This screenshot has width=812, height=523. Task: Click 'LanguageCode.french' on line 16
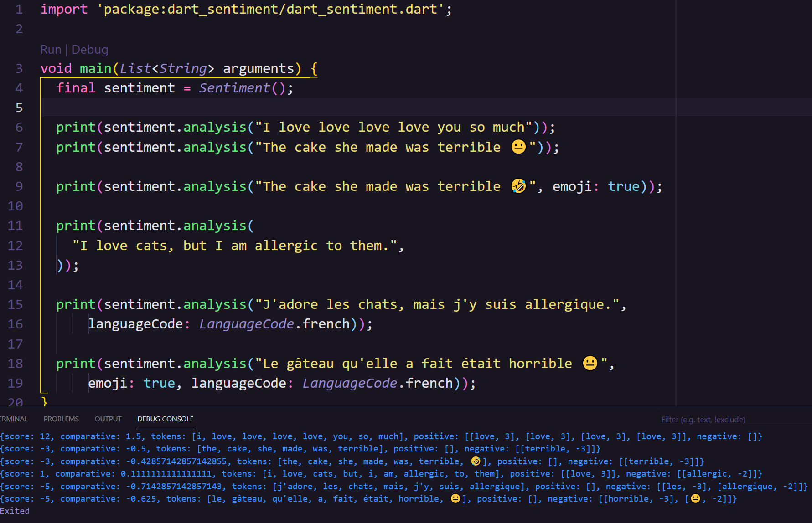click(274, 324)
